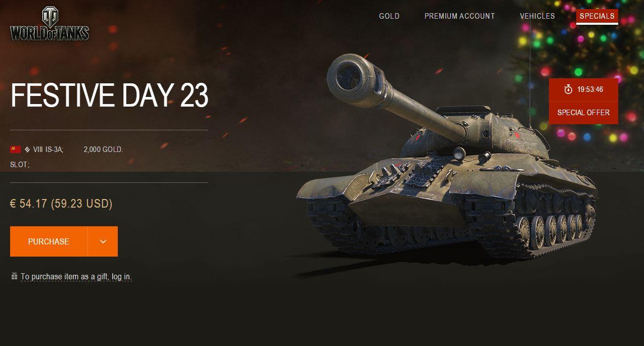Click the 19:53:46 countdown timer
The image size is (644, 346).
pyautogui.click(x=590, y=89)
